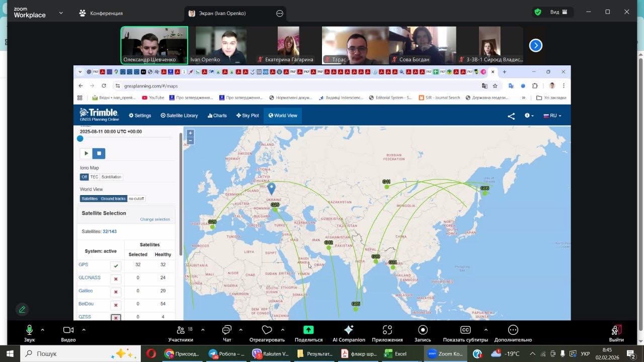Click the no cutoff button

[x=136, y=199]
